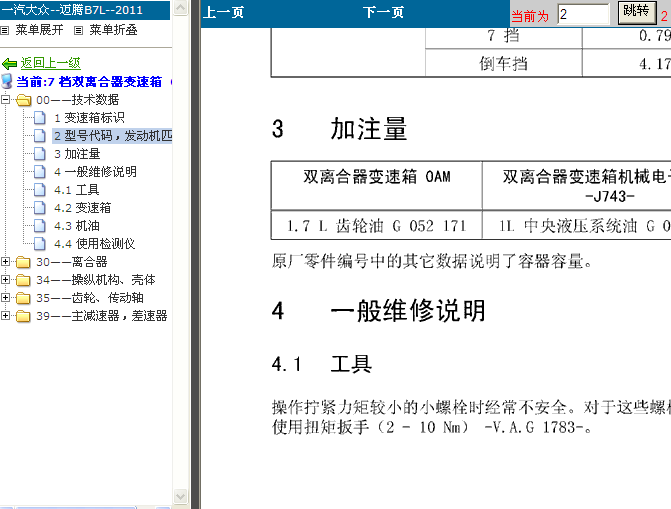671x509 pixels.
Task: Click the 4 一般维修说明 document heading
Action: click(379, 310)
